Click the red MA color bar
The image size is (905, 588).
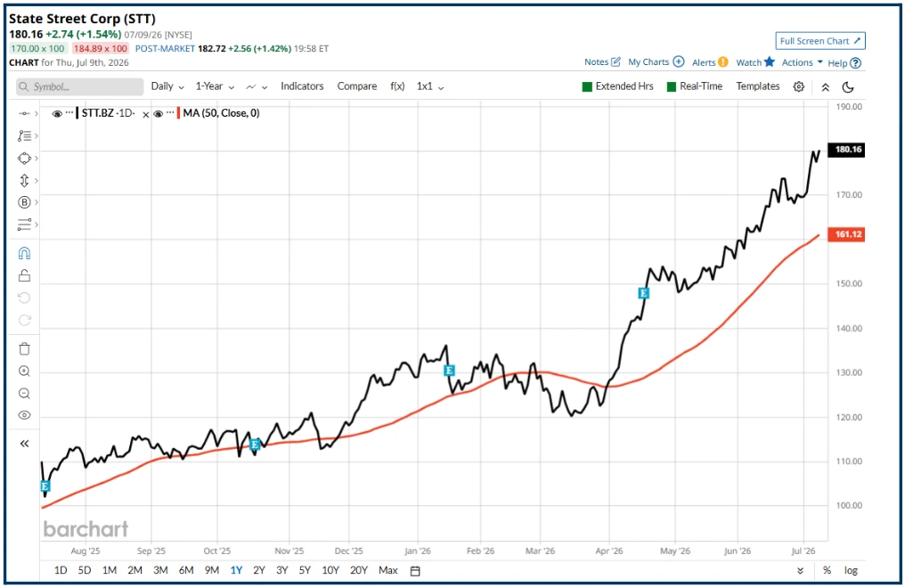[x=178, y=113]
